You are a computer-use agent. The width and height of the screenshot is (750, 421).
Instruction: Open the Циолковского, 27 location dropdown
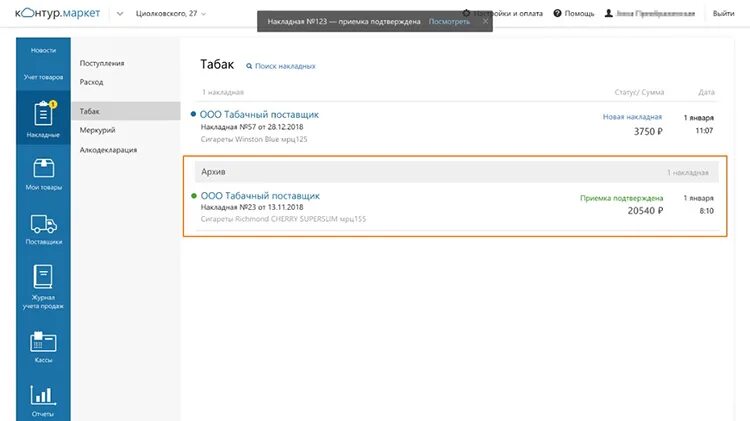click(171, 13)
